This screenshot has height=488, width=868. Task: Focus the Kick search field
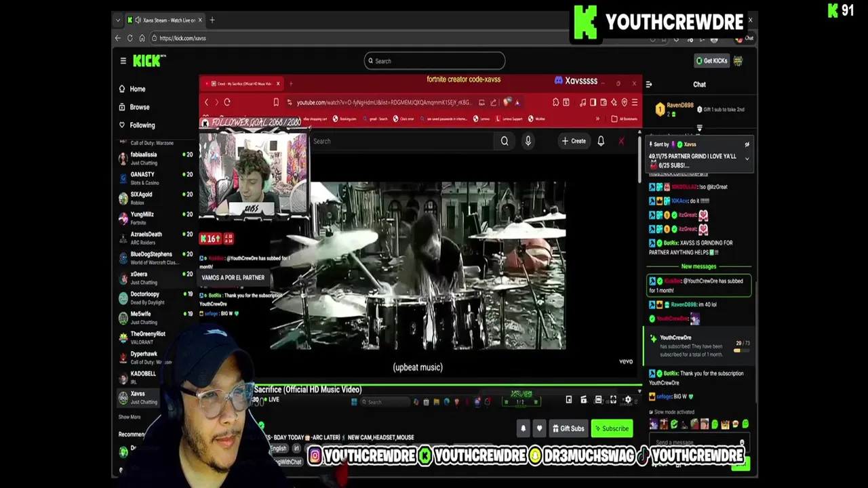(435, 61)
